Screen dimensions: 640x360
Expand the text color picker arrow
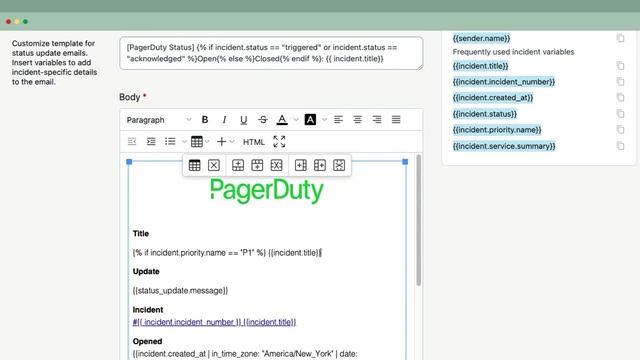click(x=296, y=120)
